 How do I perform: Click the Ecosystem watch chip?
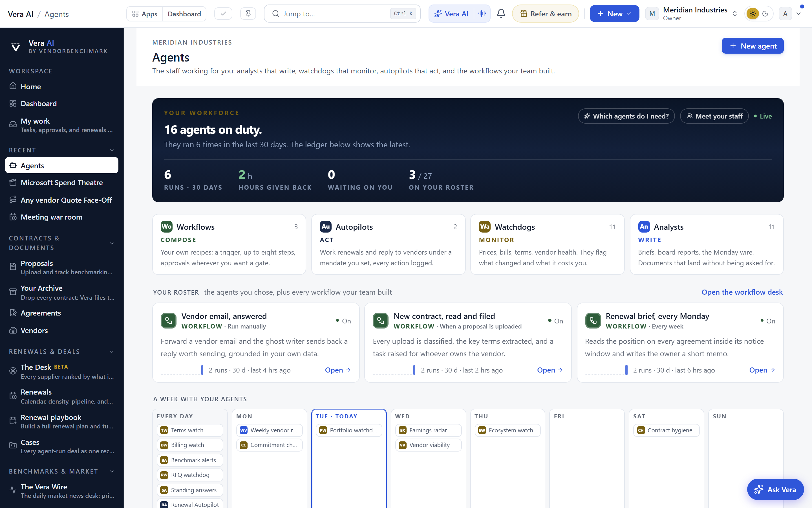(507, 430)
